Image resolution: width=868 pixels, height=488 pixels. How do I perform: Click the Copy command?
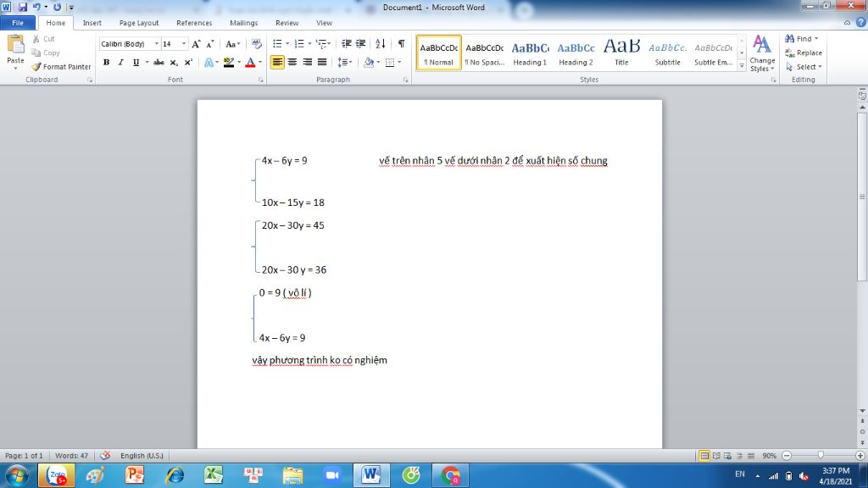pyautogui.click(x=46, y=53)
